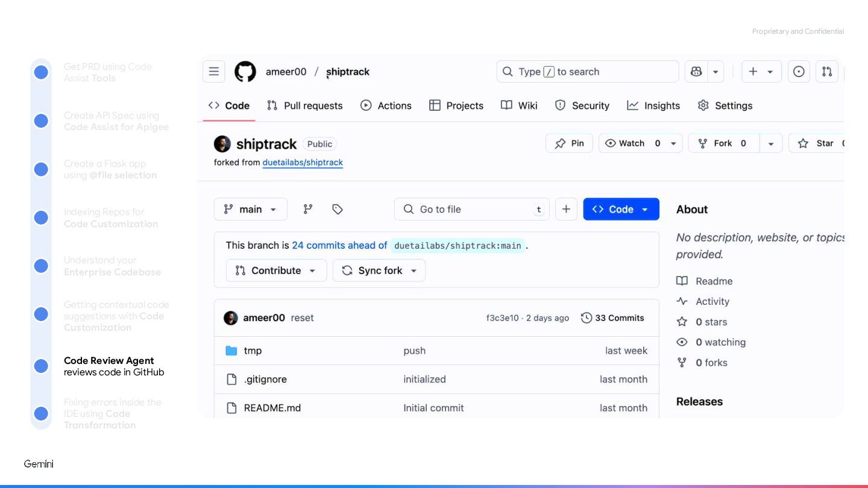Open the create new plus menu
Viewport: 868px width, 488px height.
tap(761, 72)
